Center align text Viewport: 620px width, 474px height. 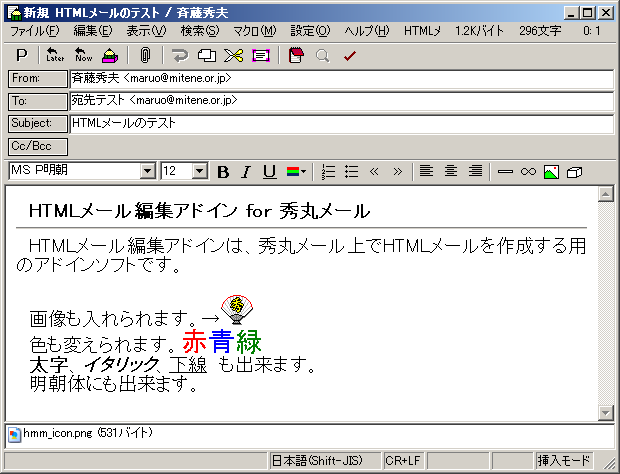(x=451, y=171)
